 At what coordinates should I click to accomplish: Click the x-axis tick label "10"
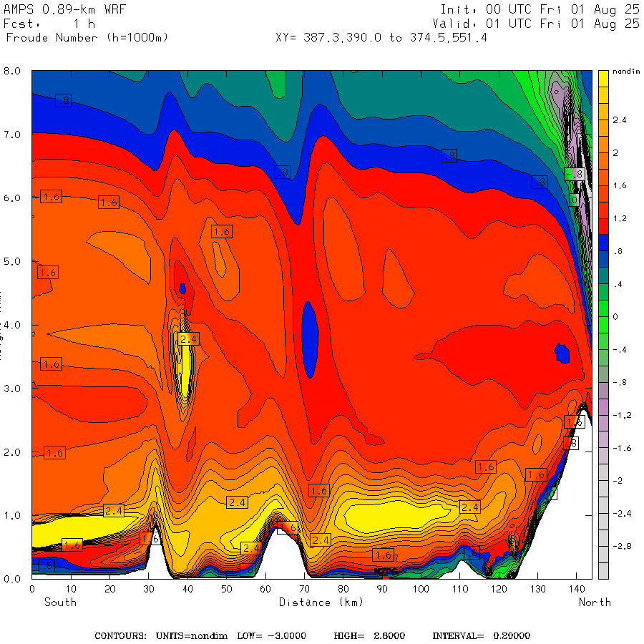point(71,589)
